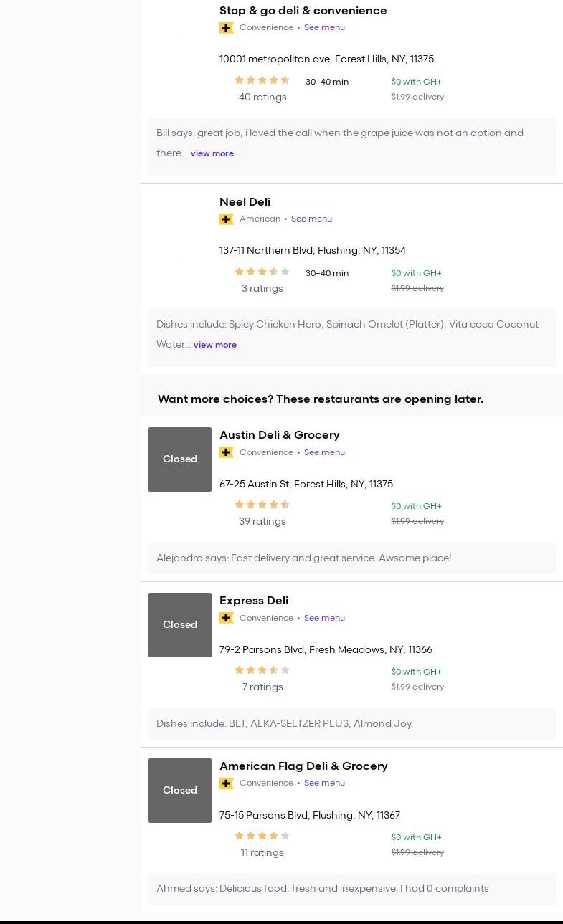Click Closed thumbnail for Austin Deli & Grocery

click(x=180, y=459)
